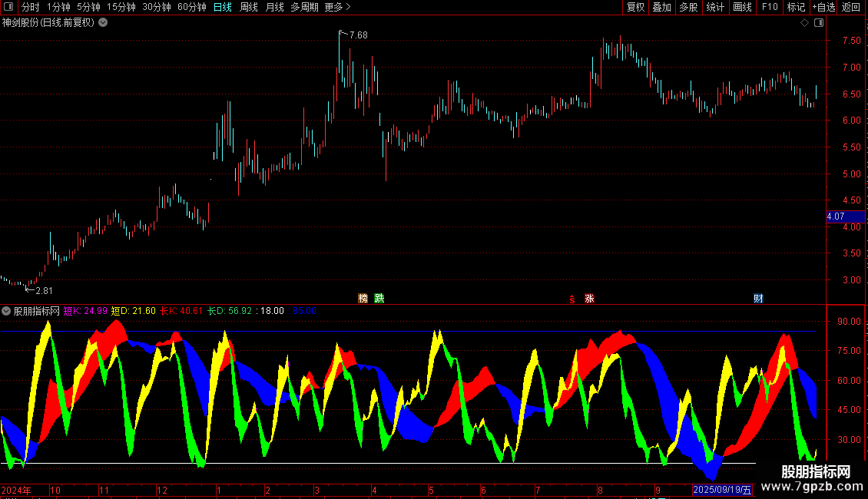Activate the 画线 drawing tools
868x499 pixels.
pos(742,7)
